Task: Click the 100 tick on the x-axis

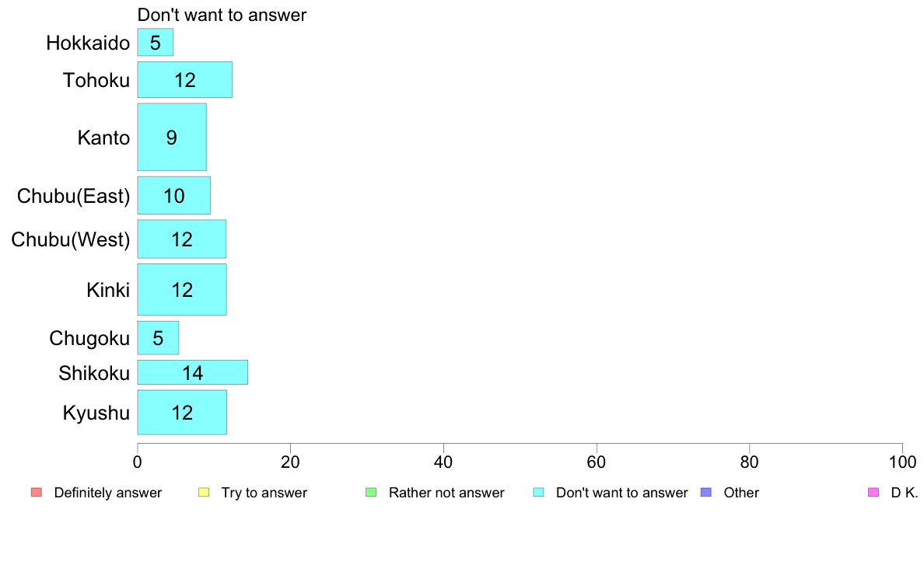Action: pos(902,462)
